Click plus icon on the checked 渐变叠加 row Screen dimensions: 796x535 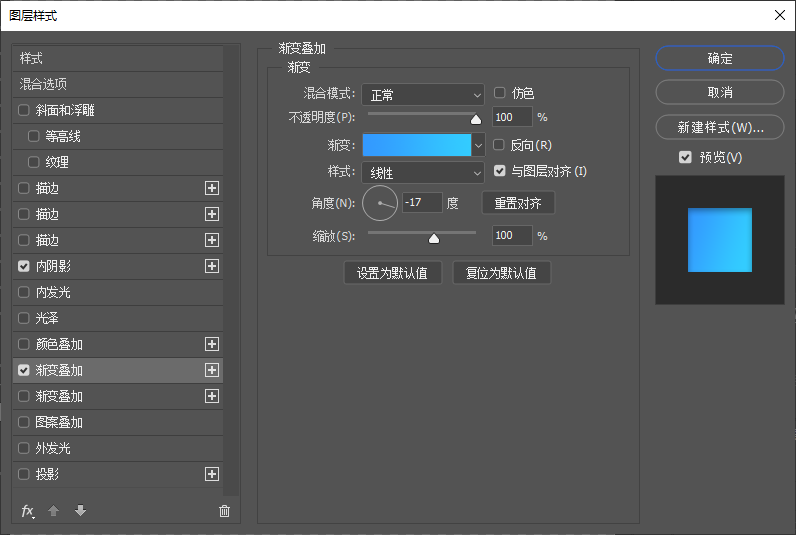click(x=212, y=370)
